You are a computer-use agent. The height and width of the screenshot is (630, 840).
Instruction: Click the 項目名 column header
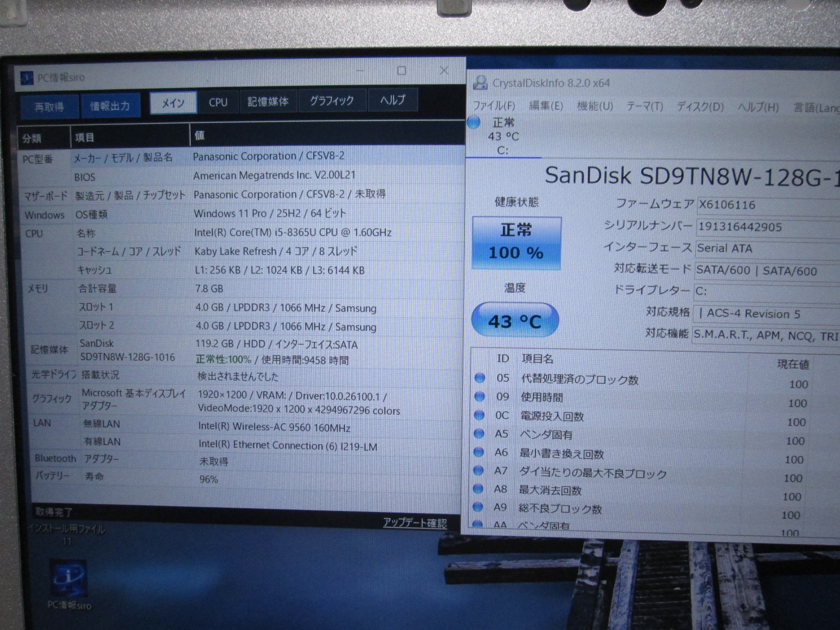[x=537, y=359]
